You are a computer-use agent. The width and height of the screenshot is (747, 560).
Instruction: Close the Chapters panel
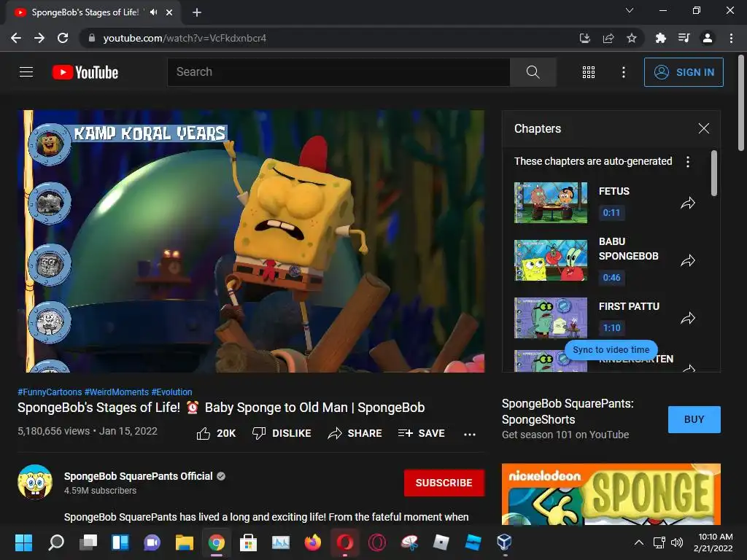click(x=703, y=128)
